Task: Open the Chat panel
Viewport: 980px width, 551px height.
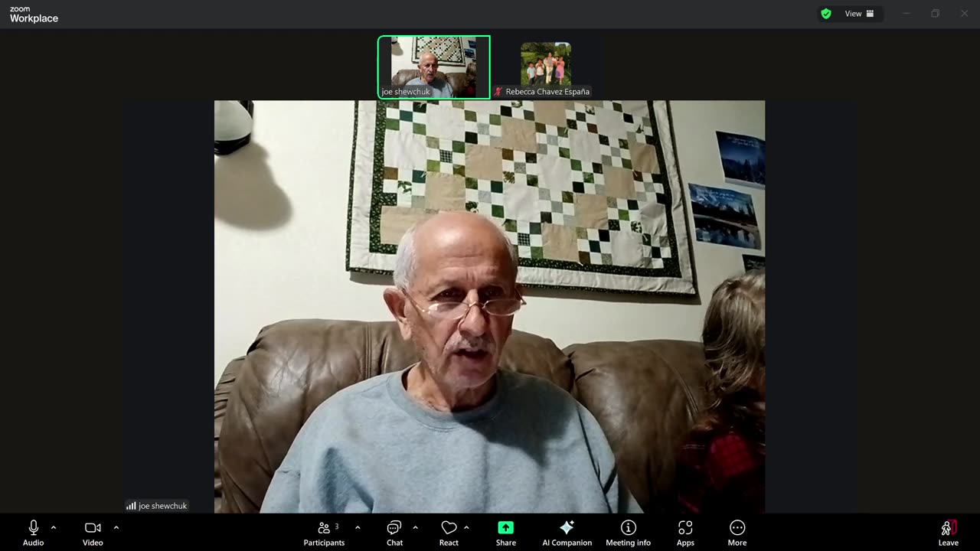Action: click(394, 533)
